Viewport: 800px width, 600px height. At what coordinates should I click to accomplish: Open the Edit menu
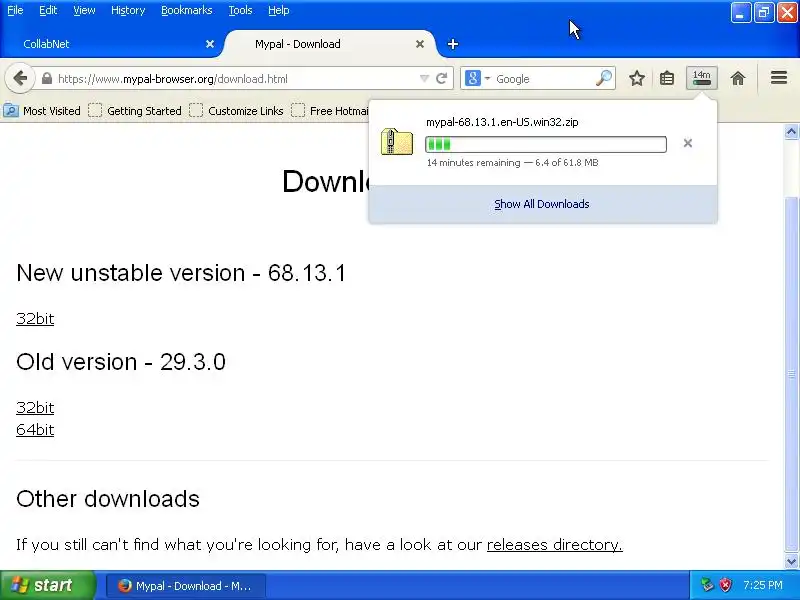click(48, 10)
